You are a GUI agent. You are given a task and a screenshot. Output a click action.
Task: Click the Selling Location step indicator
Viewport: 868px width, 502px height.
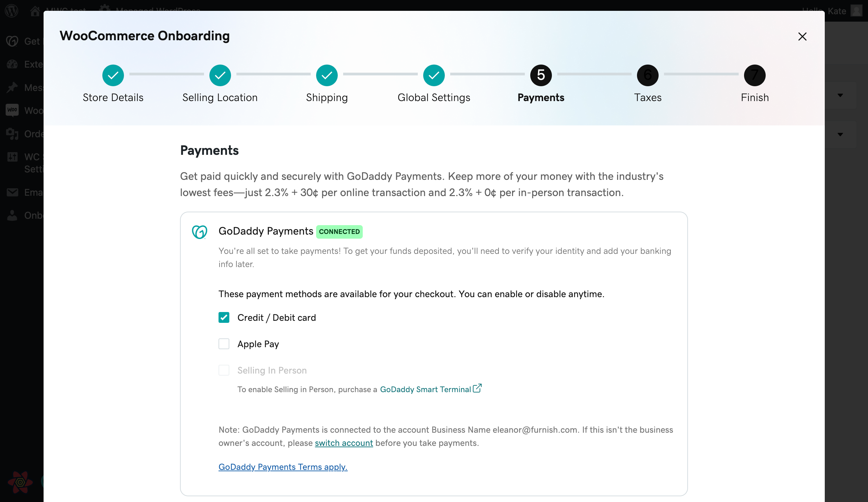tap(220, 75)
